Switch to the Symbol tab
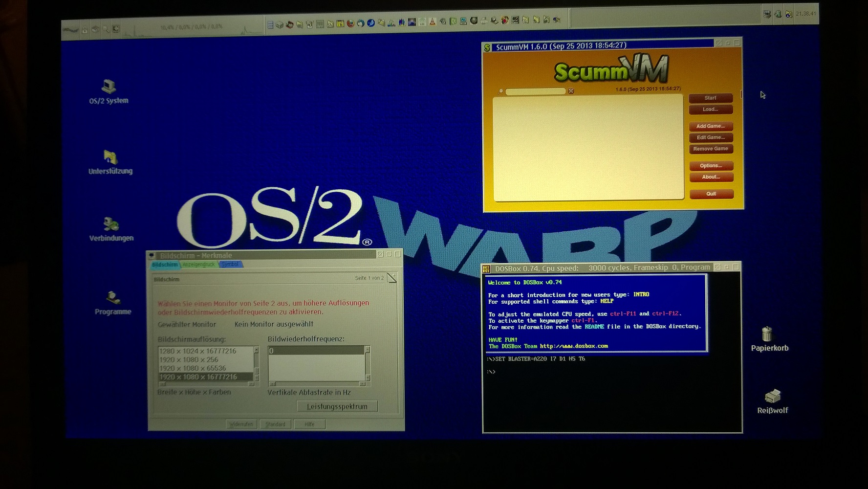 pos(230,265)
